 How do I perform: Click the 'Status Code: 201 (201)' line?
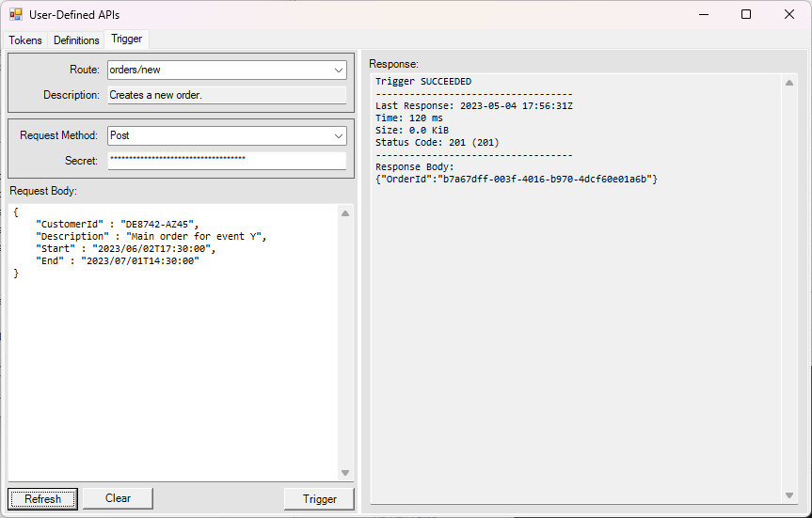pyautogui.click(x=438, y=142)
